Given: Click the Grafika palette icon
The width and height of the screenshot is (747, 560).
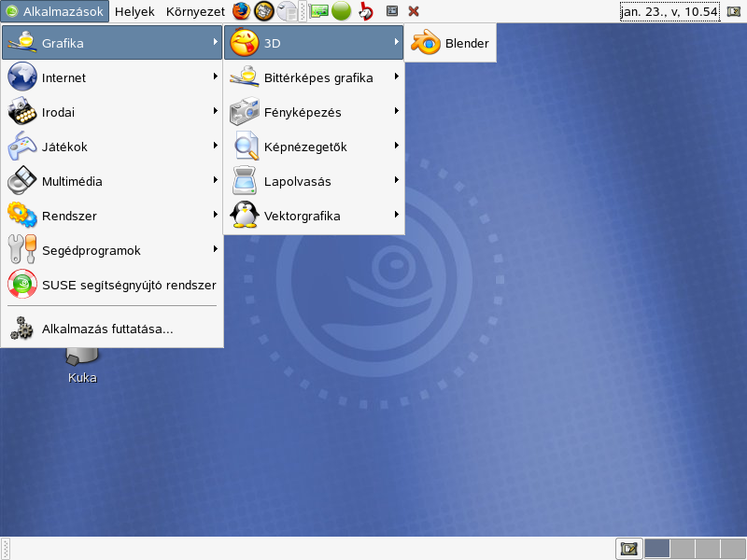Looking at the screenshot, I should point(21,42).
